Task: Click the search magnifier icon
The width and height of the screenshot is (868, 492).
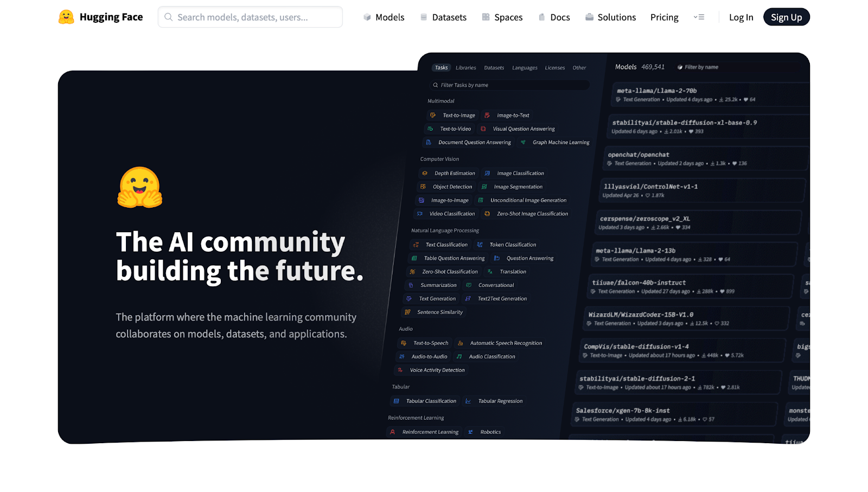Action: tap(169, 17)
